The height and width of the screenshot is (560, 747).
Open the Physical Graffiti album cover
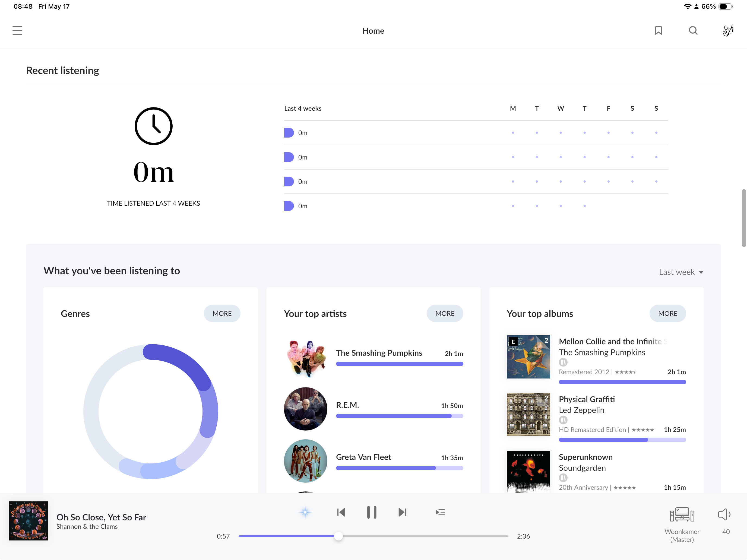point(528,414)
